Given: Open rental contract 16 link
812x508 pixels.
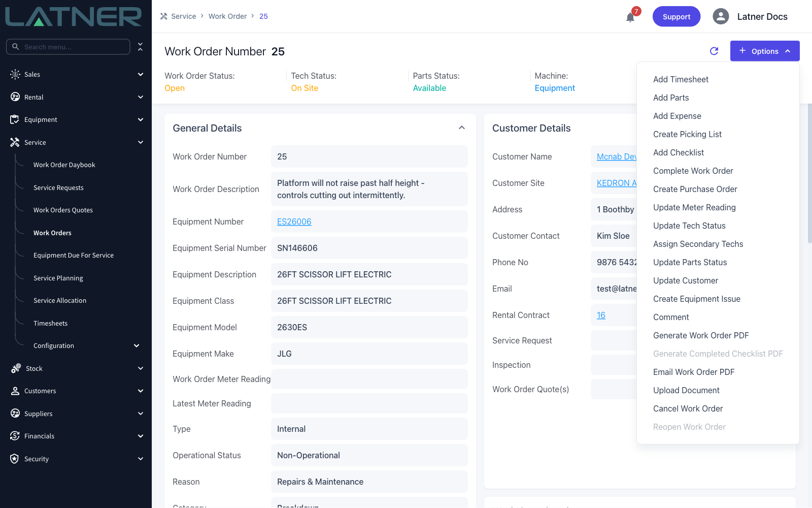Looking at the screenshot, I should (601, 315).
